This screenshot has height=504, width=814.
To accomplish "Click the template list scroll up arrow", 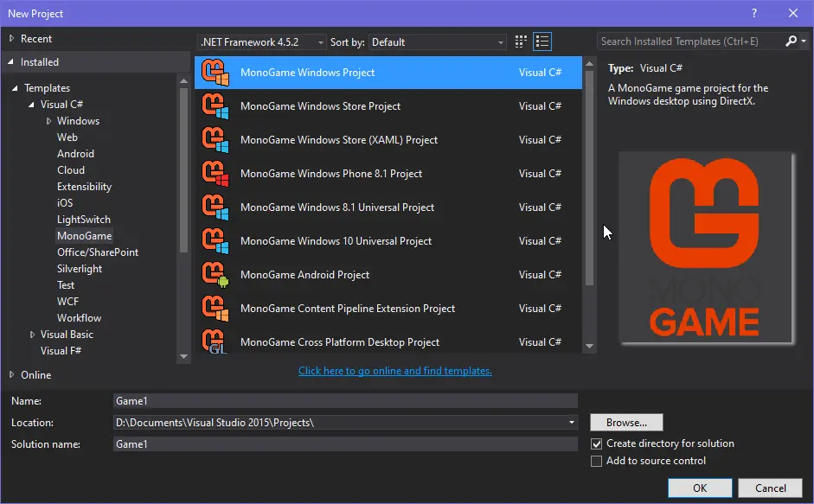I will coord(589,64).
